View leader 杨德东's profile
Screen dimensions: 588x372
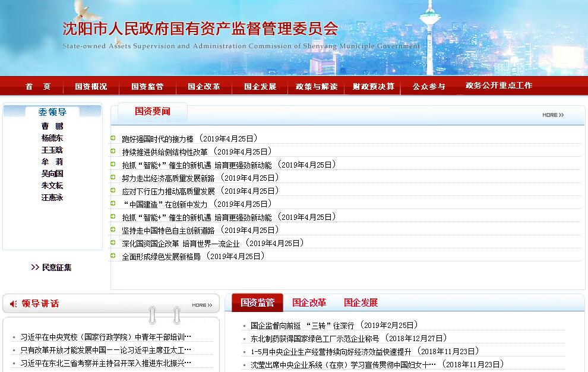(52, 138)
